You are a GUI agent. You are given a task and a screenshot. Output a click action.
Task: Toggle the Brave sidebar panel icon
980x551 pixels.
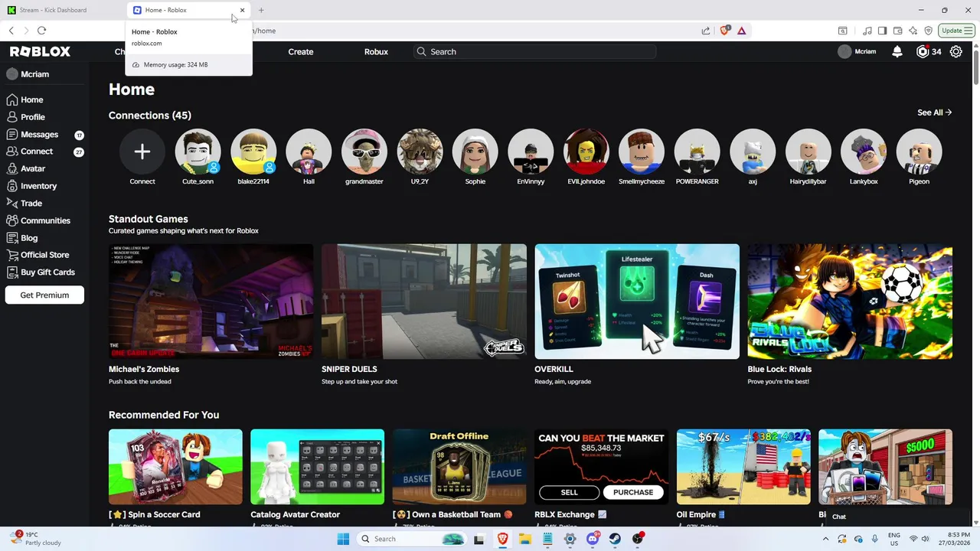pyautogui.click(x=882, y=31)
